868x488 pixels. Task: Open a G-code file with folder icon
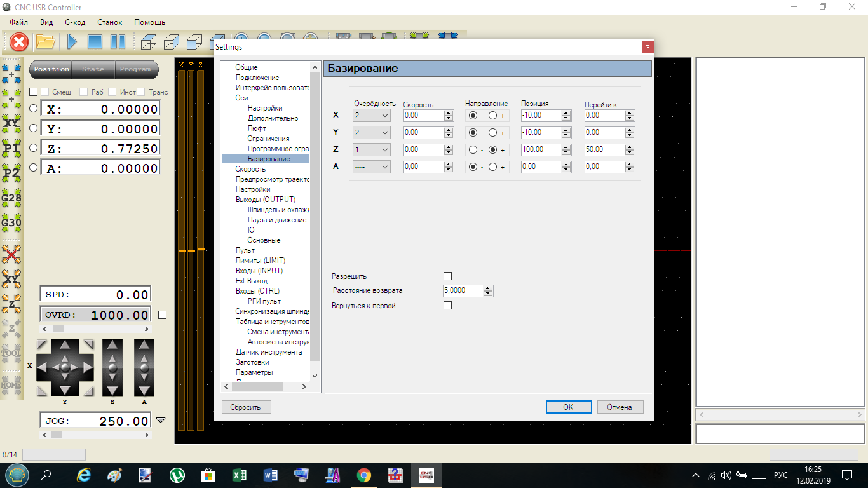(46, 42)
